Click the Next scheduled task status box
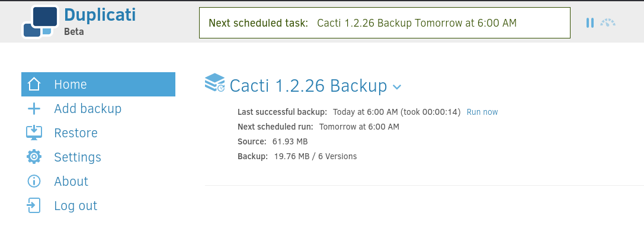 [385, 23]
